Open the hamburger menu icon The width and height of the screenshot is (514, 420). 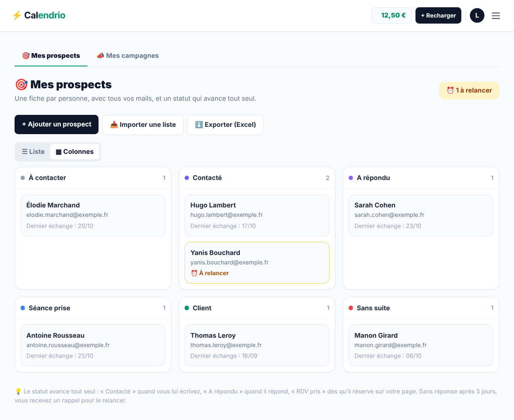coord(496,16)
